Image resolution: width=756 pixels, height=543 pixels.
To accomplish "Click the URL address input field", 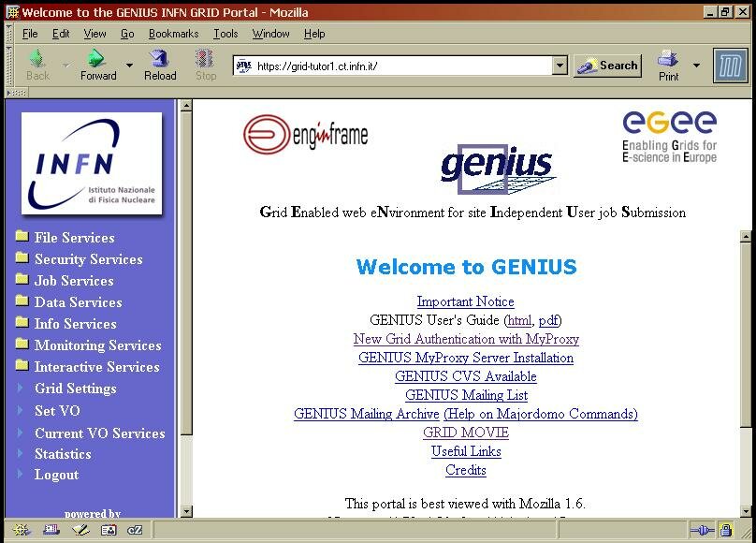I will pyautogui.click(x=402, y=66).
